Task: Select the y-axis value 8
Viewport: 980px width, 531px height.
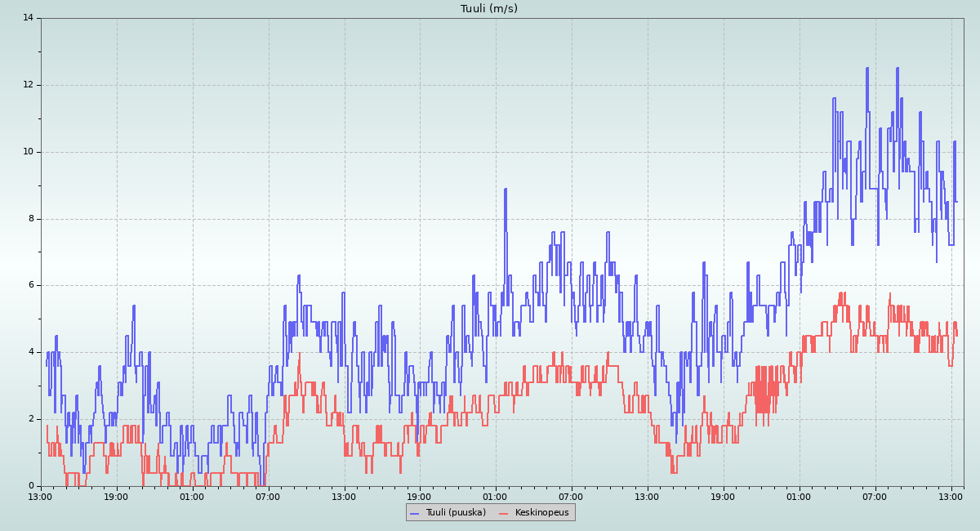Action: (30, 219)
